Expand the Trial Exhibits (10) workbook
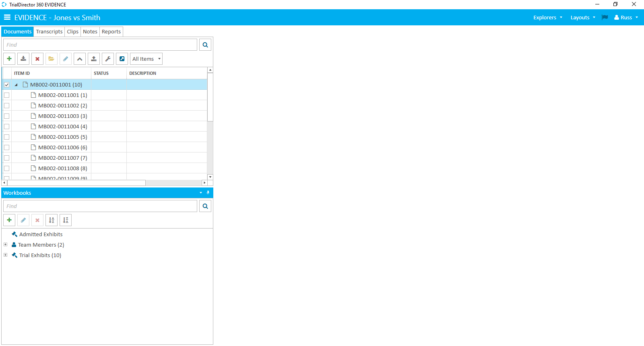Screen dimensions: 644x346 6,255
